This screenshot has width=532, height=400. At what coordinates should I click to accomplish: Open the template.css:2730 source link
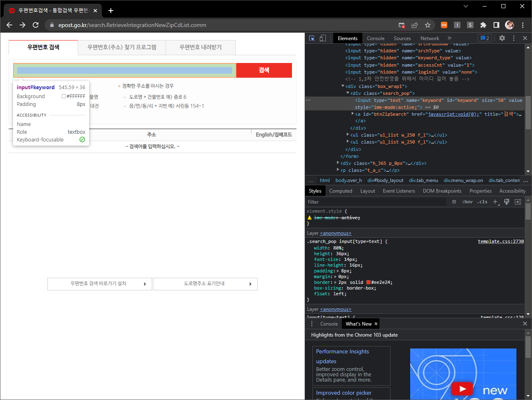[501, 241]
